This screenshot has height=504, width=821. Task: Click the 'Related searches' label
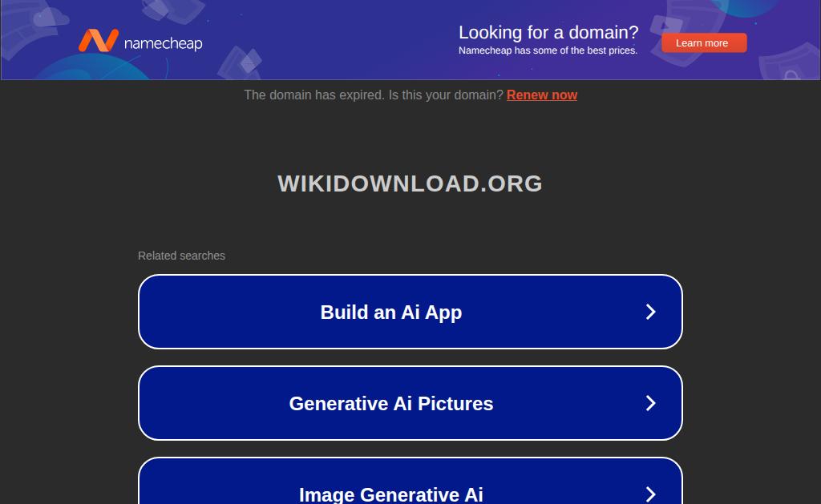[x=181, y=256]
